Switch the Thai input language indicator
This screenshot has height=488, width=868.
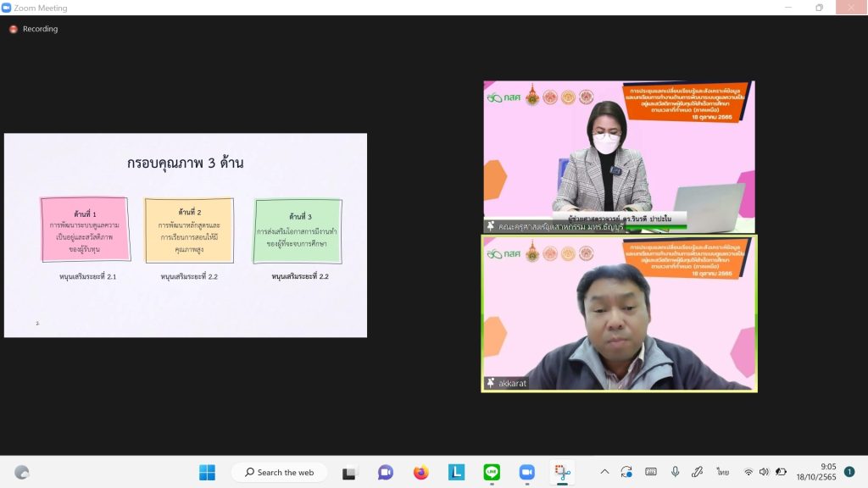[722, 472]
